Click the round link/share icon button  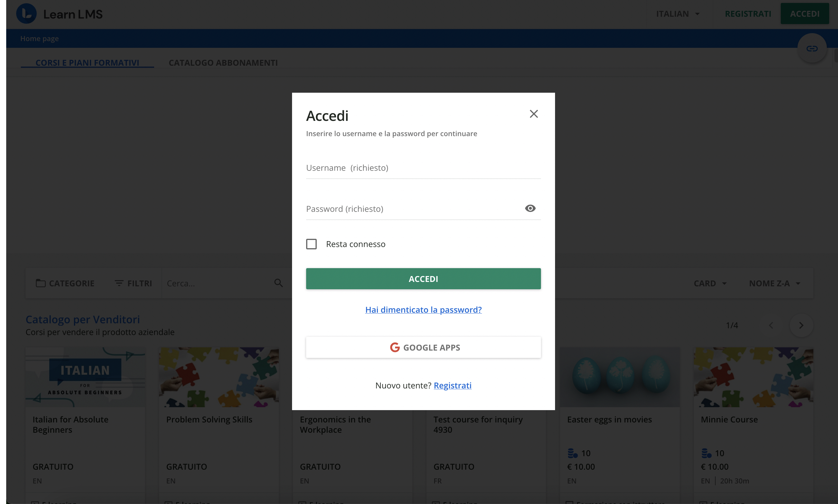tap(812, 48)
